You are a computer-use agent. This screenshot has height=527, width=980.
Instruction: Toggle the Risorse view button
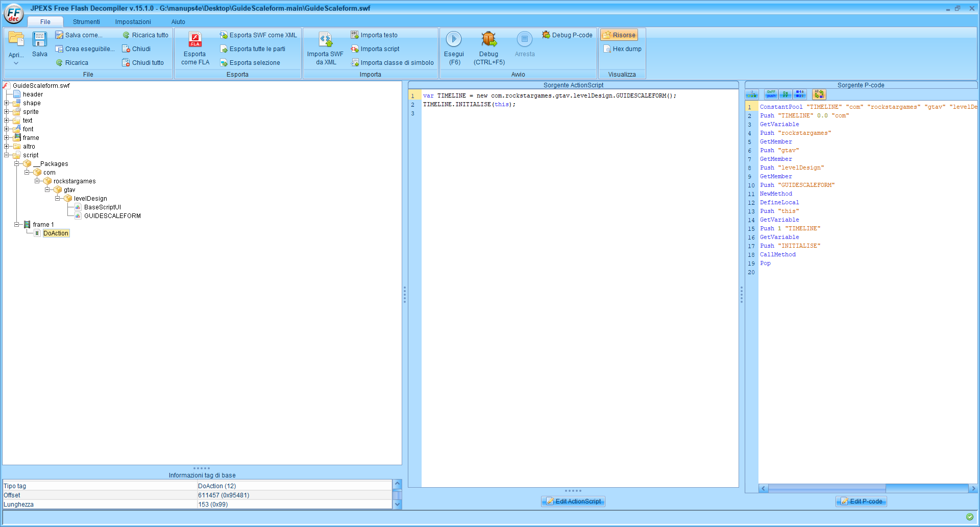coord(619,35)
